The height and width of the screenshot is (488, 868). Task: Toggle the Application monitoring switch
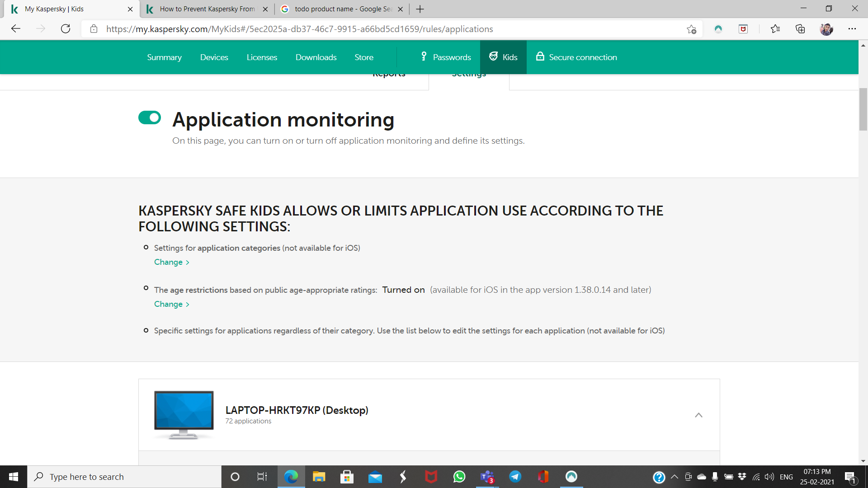(x=150, y=117)
